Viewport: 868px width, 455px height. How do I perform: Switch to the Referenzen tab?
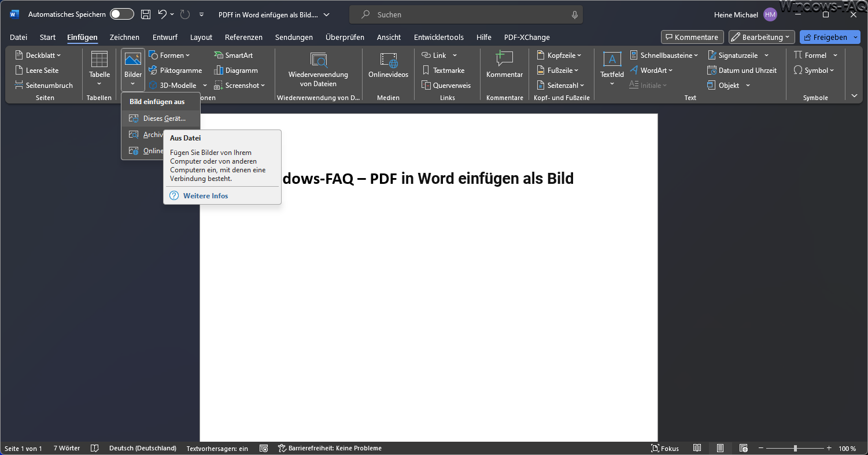click(243, 37)
